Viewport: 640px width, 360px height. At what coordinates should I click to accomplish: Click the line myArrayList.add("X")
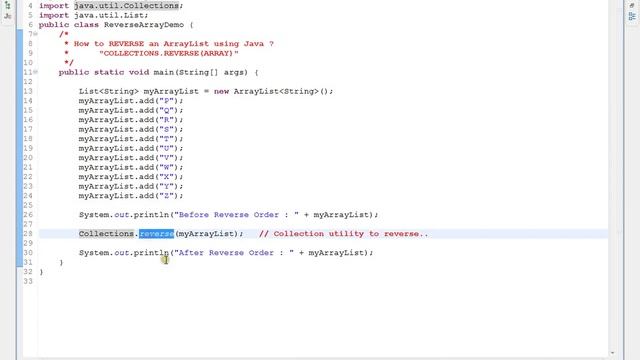coord(131,177)
